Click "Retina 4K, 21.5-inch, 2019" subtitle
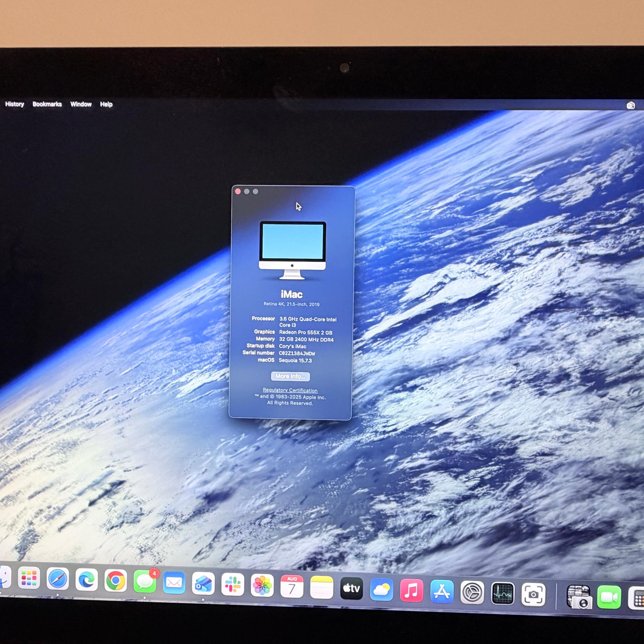Screen dimensions: 644x644 coord(291,304)
